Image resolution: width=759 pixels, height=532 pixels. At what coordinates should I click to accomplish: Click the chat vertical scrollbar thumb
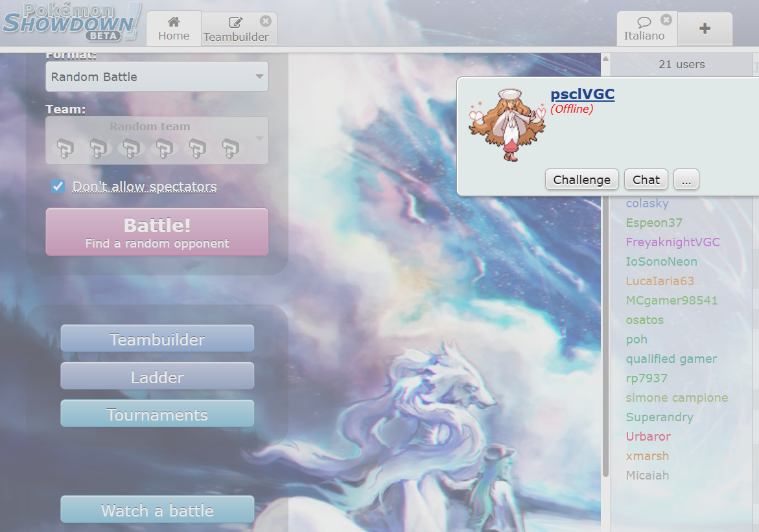[x=605, y=336]
